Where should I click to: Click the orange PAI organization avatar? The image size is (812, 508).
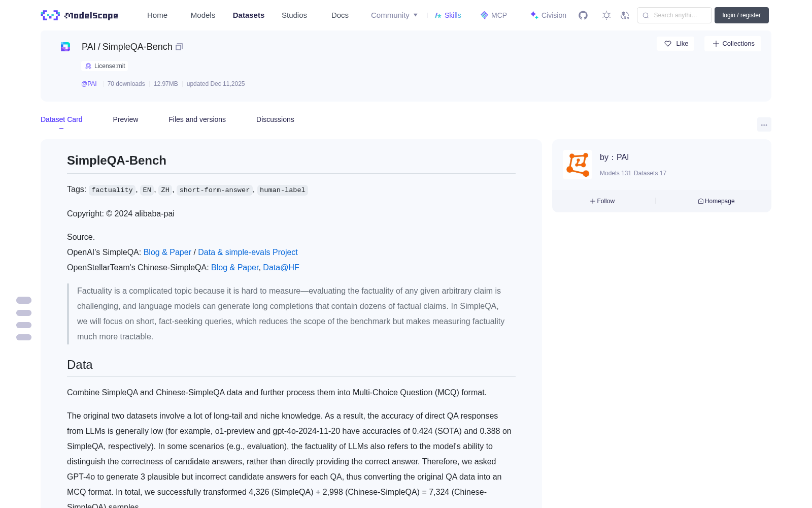pyautogui.click(x=578, y=165)
